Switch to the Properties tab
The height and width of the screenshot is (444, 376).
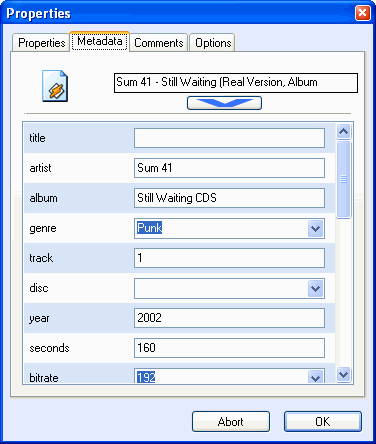pos(41,43)
